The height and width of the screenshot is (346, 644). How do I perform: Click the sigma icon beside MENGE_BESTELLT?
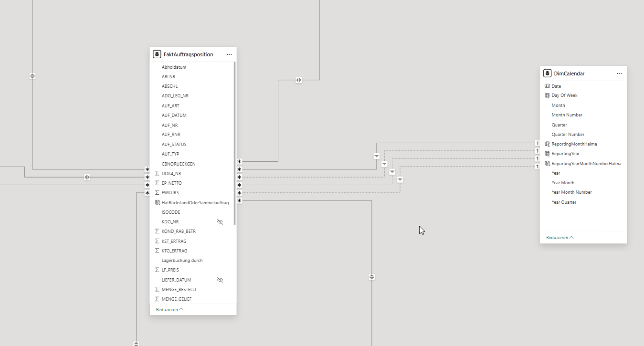click(157, 289)
